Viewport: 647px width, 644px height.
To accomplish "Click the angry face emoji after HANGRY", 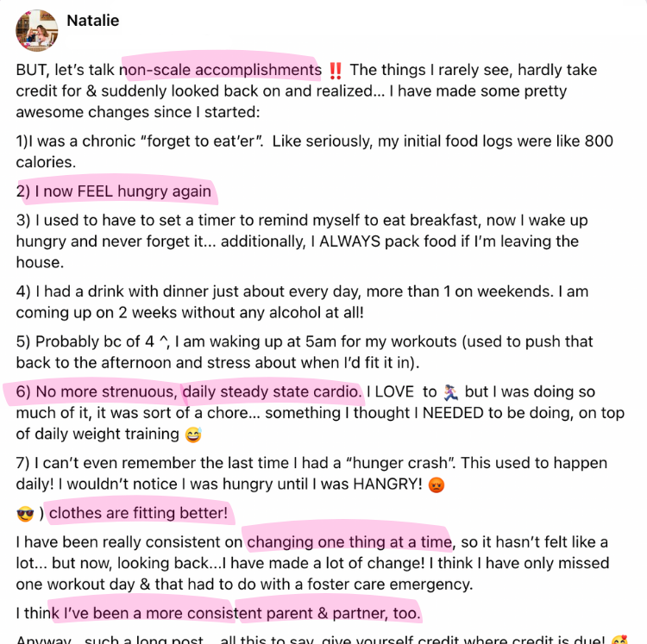I will [437, 485].
